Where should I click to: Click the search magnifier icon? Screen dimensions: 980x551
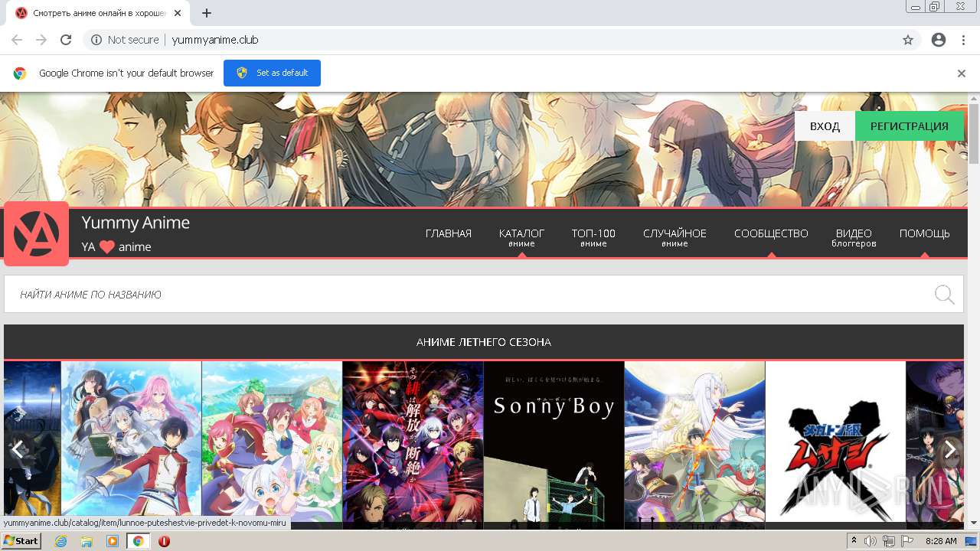[x=944, y=295]
